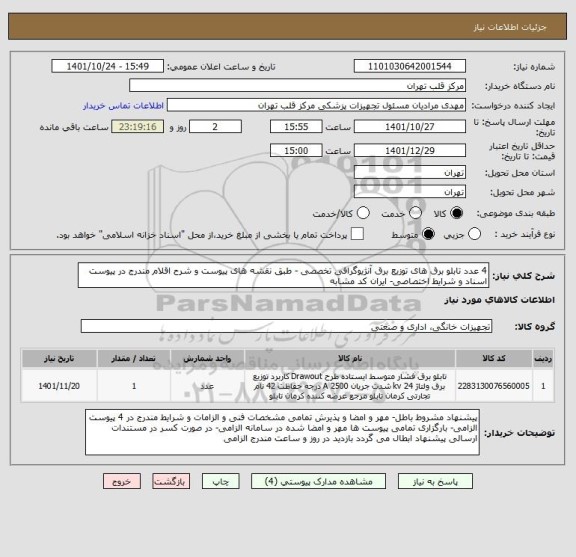Click the پاسخ به نیاز button

pos(435,481)
